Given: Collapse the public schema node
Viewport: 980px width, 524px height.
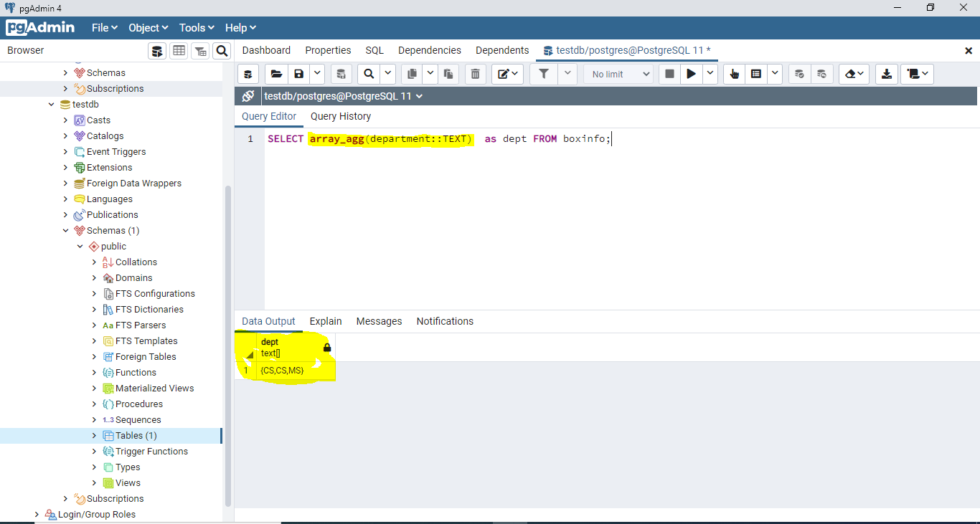Looking at the screenshot, I should pyautogui.click(x=80, y=247).
